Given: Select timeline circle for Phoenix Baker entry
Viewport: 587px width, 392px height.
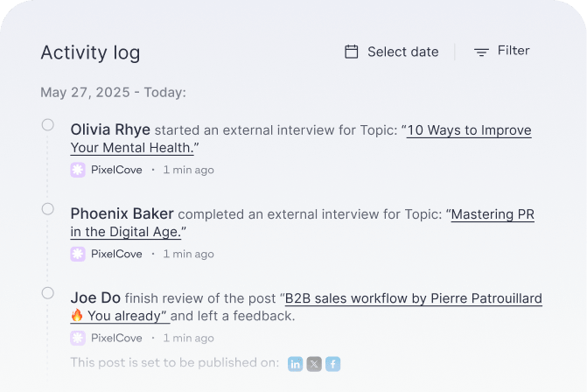Looking at the screenshot, I should click(x=47, y=209).
